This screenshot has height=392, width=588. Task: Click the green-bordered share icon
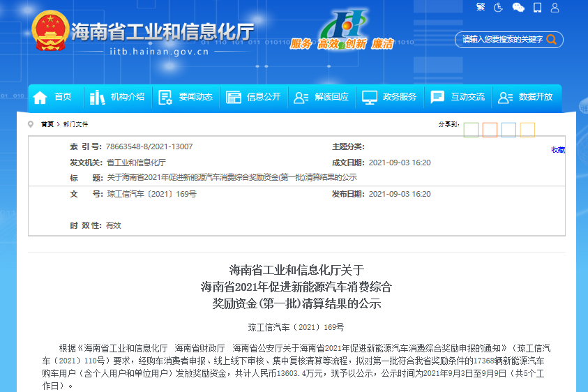pos(471,130)
